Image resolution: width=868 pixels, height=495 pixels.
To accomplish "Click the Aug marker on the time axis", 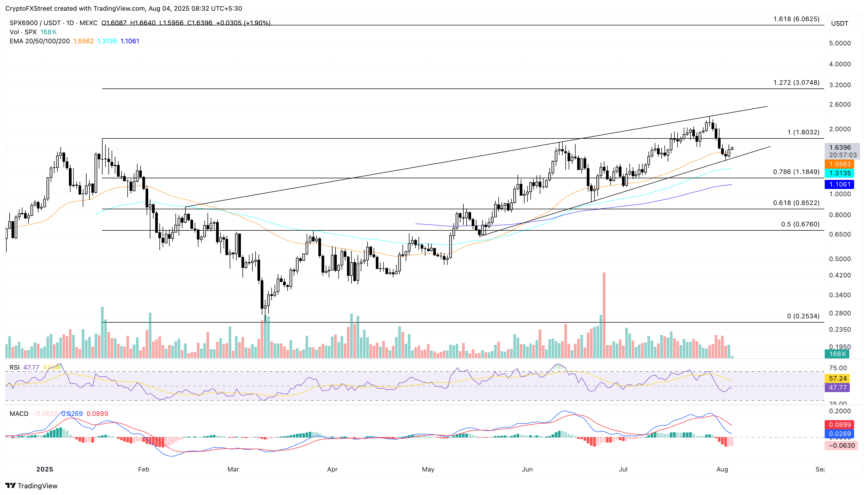I will click(722, 470).
